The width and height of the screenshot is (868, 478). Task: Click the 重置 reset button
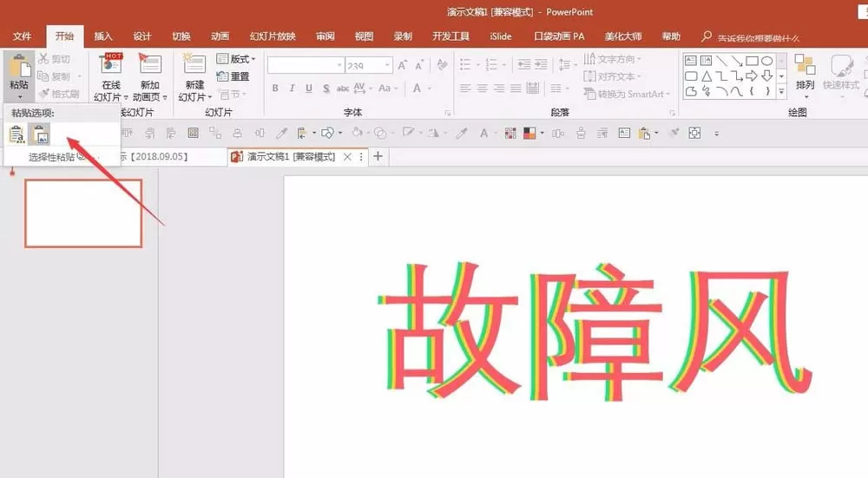point(233,76)
